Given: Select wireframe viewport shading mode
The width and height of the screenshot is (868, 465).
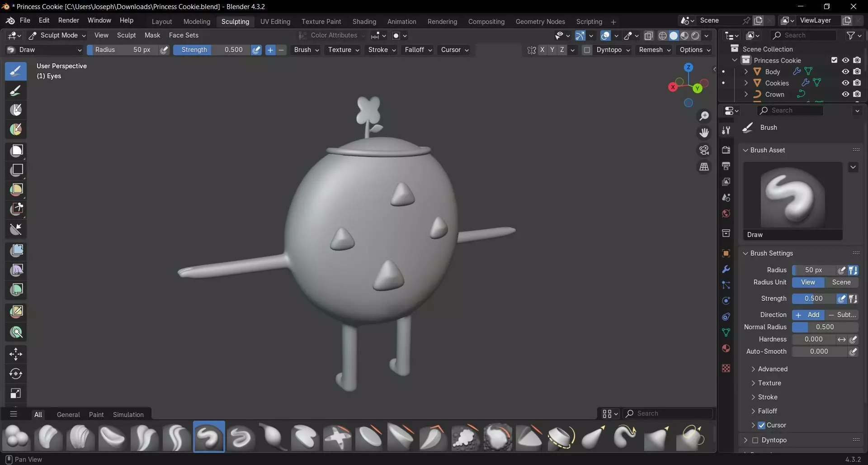Looking at the screenshot, I should pyautogui.click(x=663, y=36).
